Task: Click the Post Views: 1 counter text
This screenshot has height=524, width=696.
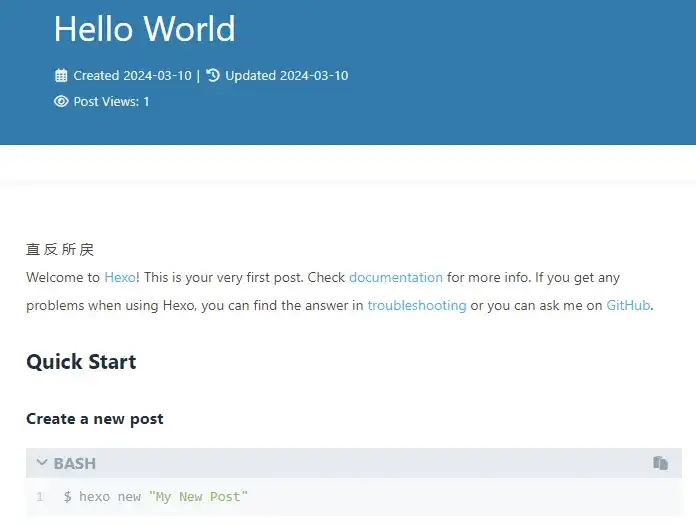Action: click(111, 102)
